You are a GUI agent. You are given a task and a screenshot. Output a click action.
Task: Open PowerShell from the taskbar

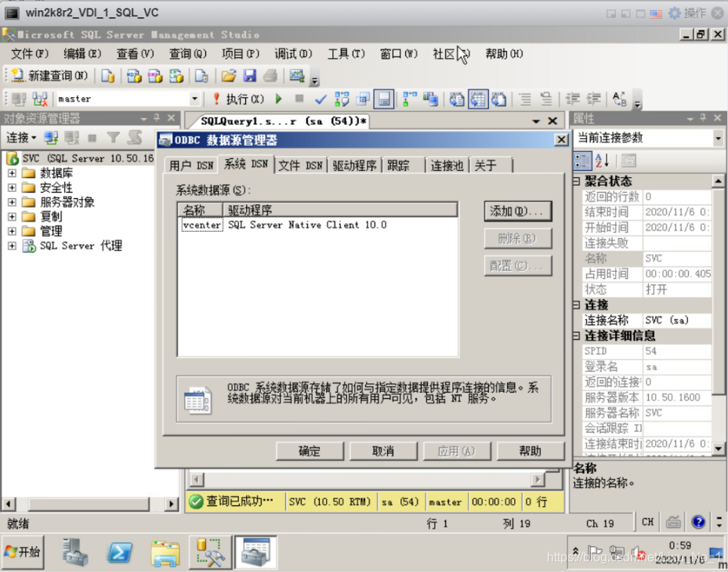click(x=120, y=552)
